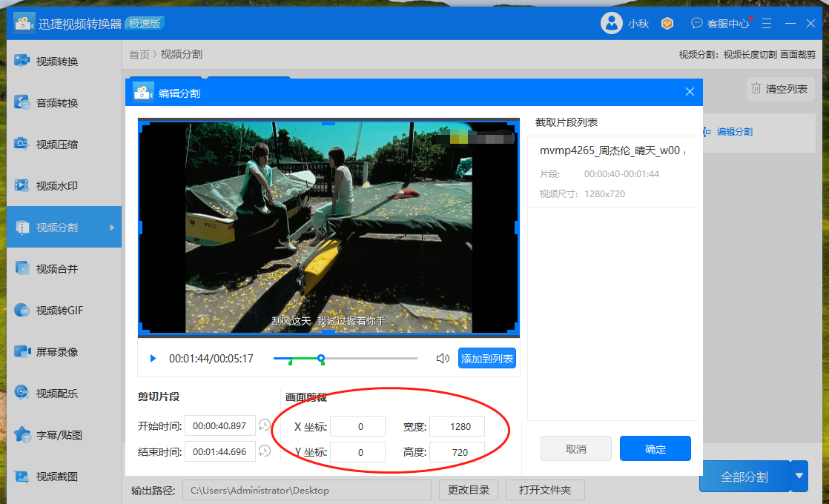Click the 清空列表 button
The height and width of the screenshot is (504, 829).
click(780, 89)
